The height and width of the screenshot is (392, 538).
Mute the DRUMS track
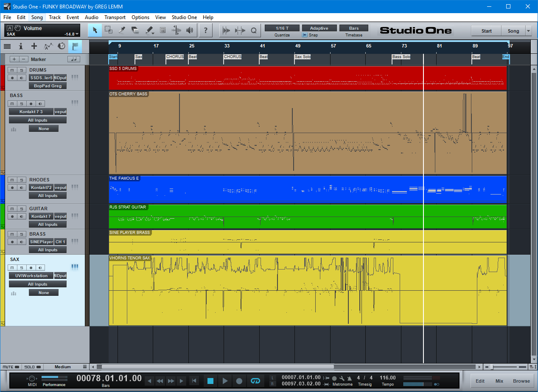tap(12, 70)
